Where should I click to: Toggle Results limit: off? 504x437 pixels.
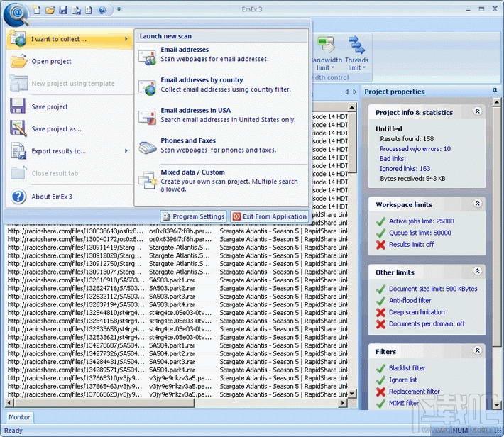(412, 245)
